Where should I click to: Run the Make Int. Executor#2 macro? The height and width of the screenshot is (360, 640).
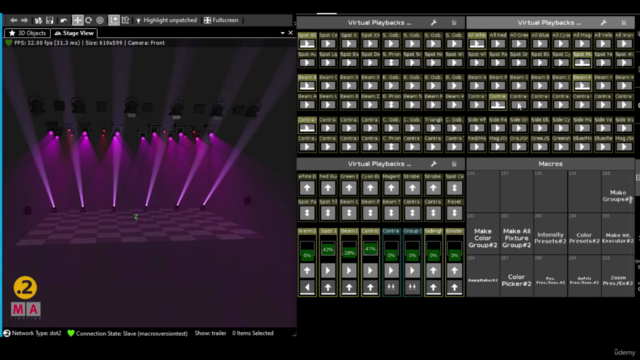click(x=618, y=234)
